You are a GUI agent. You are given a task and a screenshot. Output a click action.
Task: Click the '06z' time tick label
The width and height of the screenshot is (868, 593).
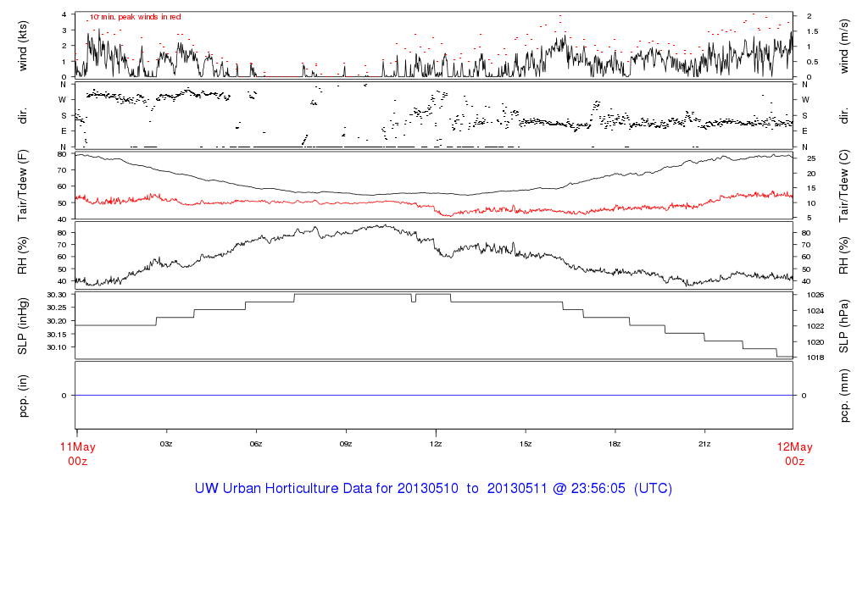click(x=256, y=444)
